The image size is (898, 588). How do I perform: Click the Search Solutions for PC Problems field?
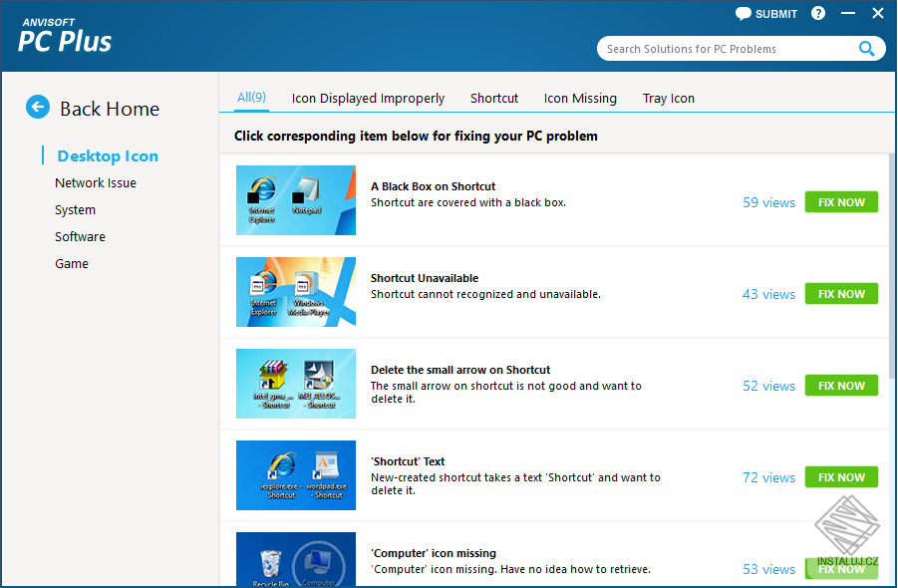[742, 49]
